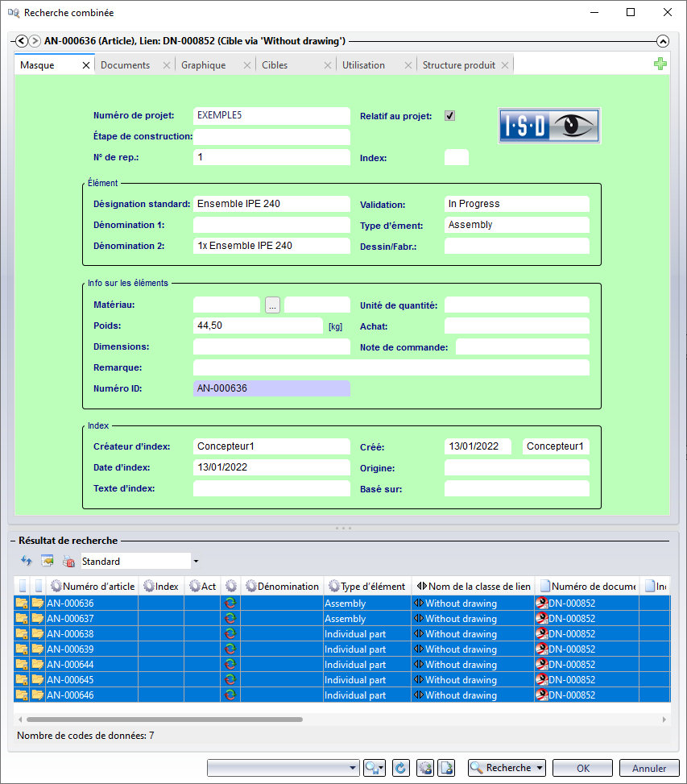
Task: Click the forward navigation arrow in header
Action: (35, 41)
